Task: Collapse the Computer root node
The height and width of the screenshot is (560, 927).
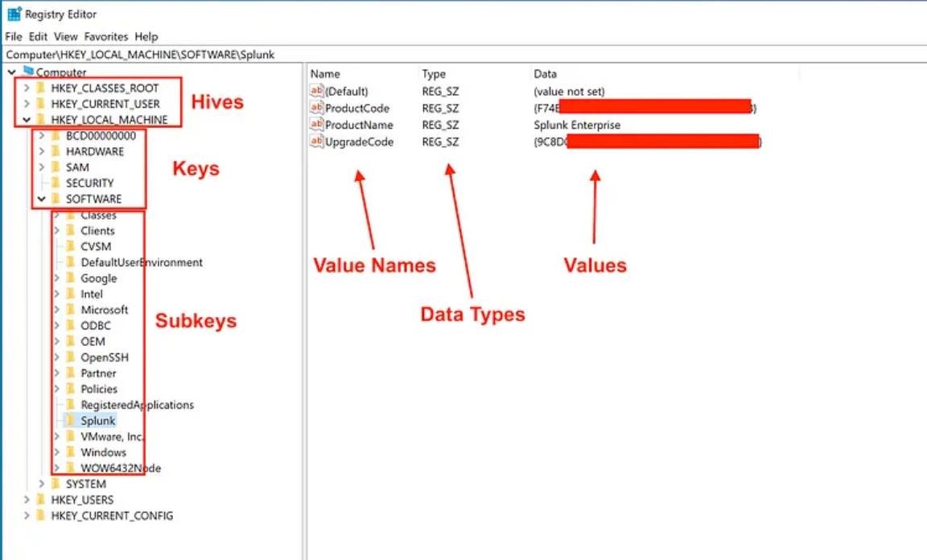Action: click(x=12, y=72)
